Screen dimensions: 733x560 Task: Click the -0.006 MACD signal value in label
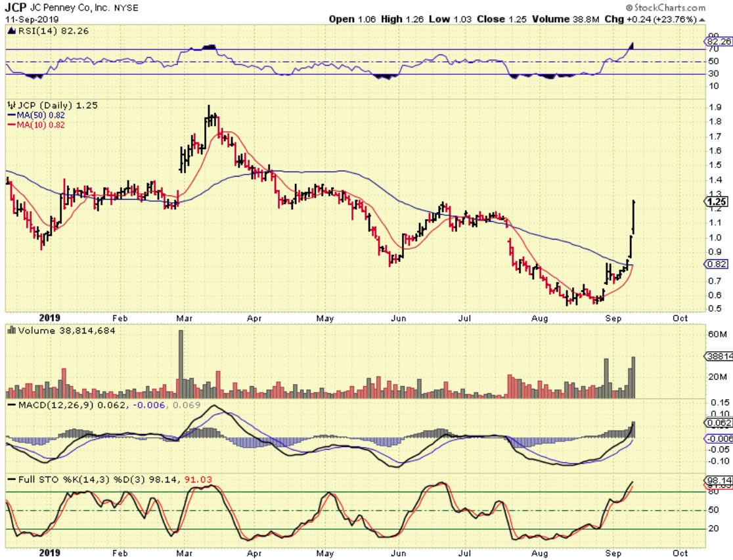(x=149, y=405)
